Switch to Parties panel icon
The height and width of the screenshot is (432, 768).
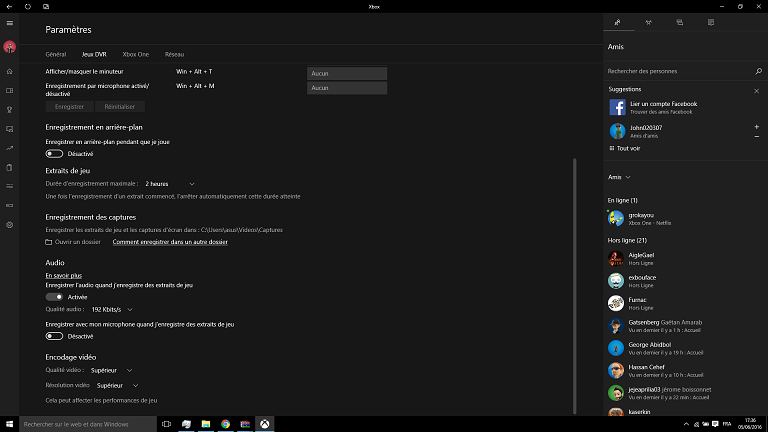click(x=648, y=23)
